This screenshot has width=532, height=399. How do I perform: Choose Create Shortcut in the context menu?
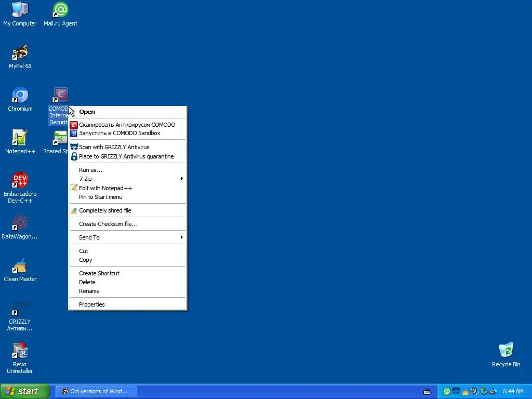click(128, 273)
